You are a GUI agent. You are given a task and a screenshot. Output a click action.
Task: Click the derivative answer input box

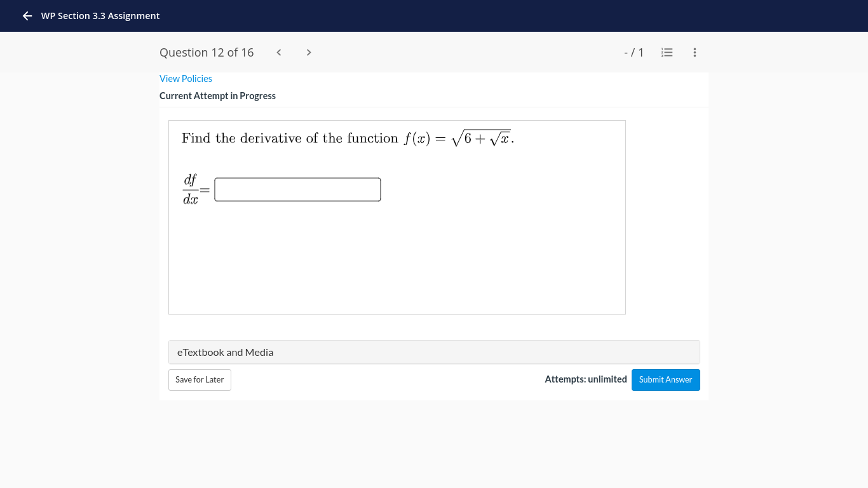[297, 189]
